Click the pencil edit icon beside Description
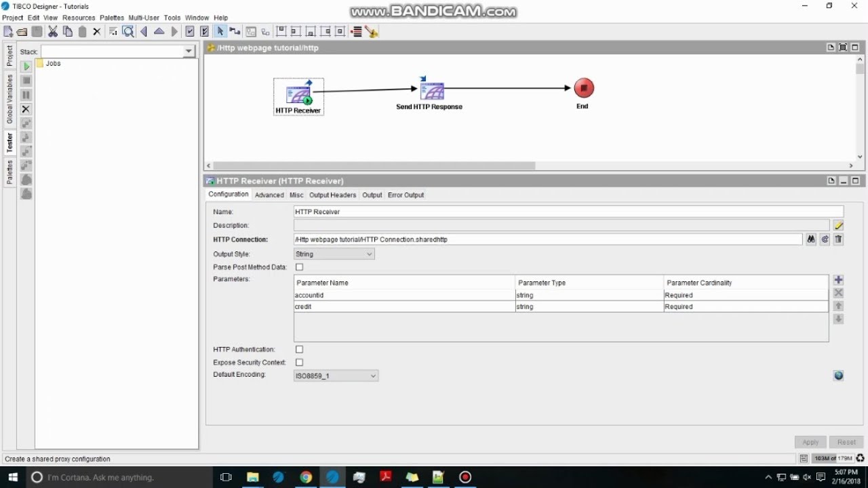868x488 pixels. (838, 226)
